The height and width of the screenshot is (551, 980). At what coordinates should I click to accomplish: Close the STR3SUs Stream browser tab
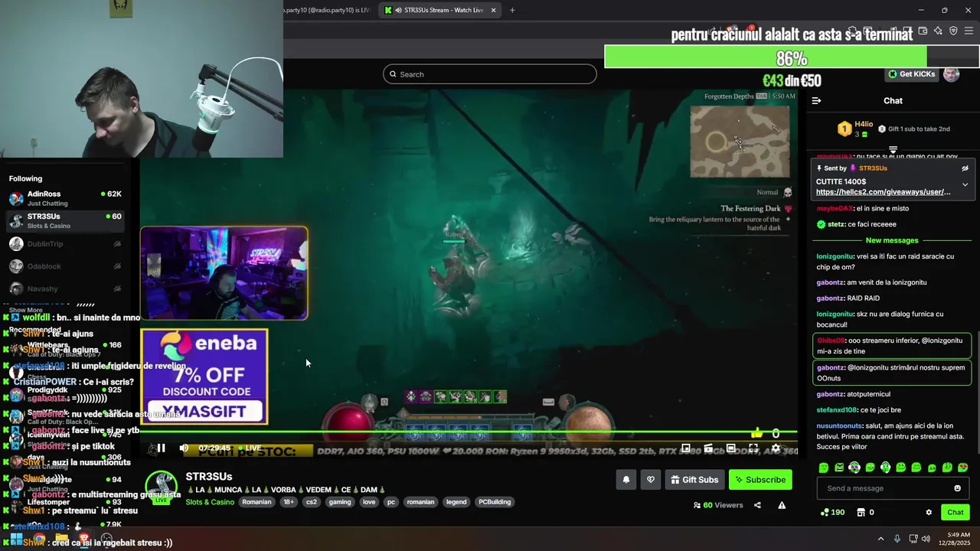(493, 10)
